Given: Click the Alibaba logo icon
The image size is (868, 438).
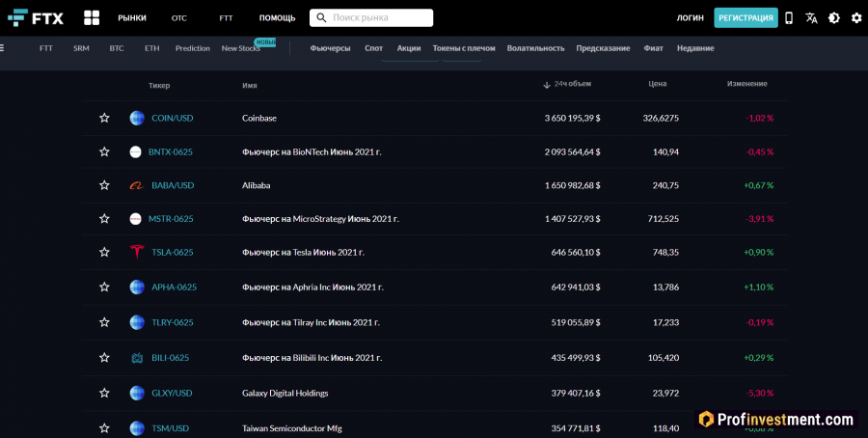Looking at the screenshot, I should click(x=137, y=185).
